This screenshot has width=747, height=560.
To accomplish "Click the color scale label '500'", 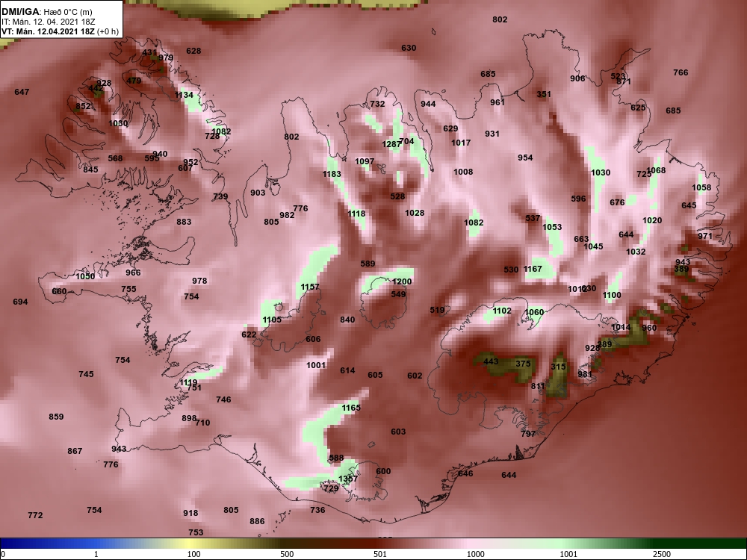I will pyautogui.click(x=287, y=554).
